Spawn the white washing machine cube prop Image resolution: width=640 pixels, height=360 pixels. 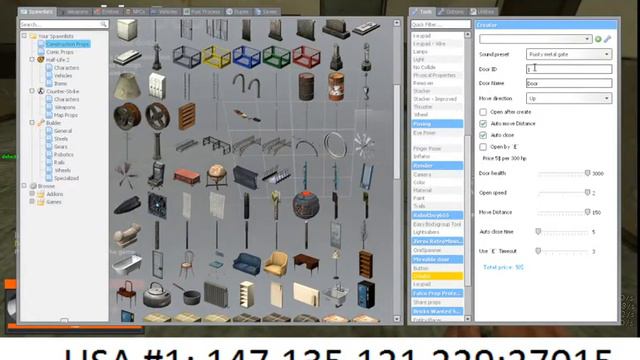click(127, 29)
